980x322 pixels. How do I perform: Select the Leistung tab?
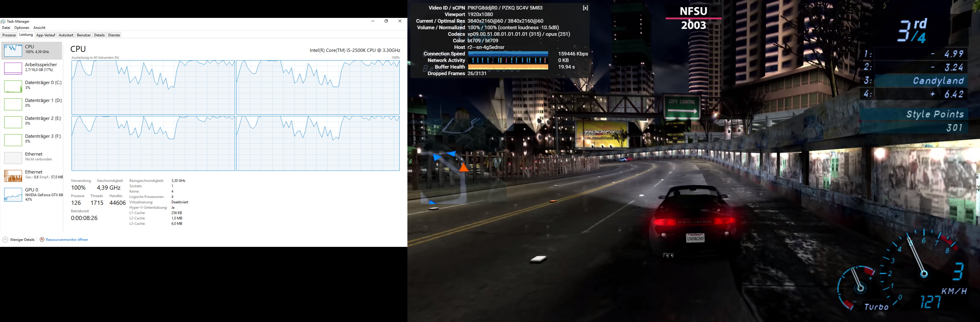point(26,35)
